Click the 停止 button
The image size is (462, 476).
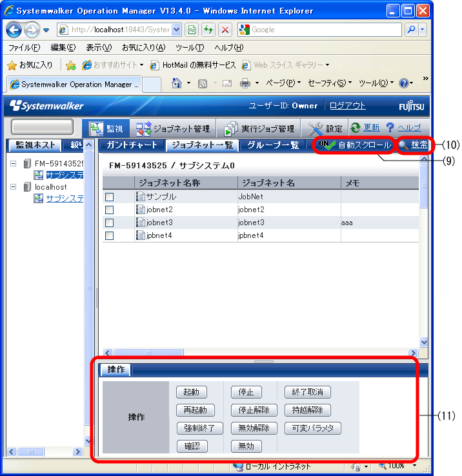click(x=246, y=392)
